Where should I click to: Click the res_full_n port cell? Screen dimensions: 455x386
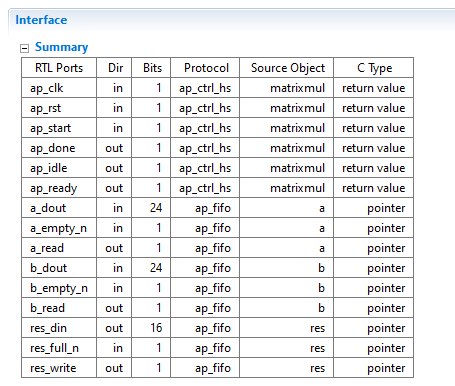[59, 348]
